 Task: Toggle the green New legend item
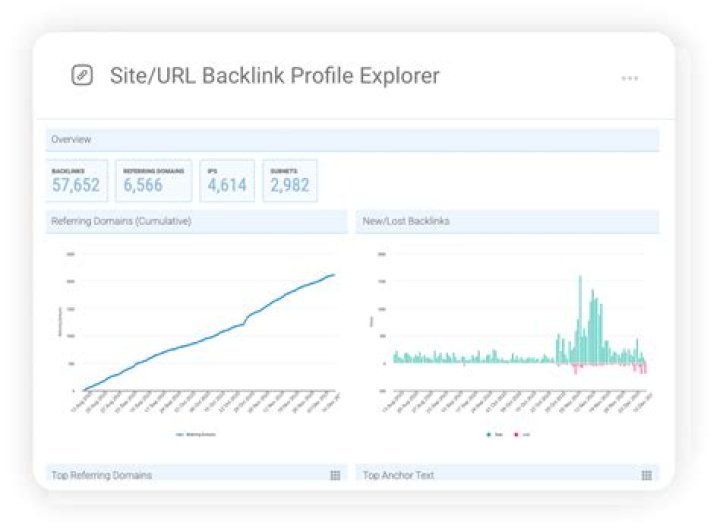click(495, 434)
